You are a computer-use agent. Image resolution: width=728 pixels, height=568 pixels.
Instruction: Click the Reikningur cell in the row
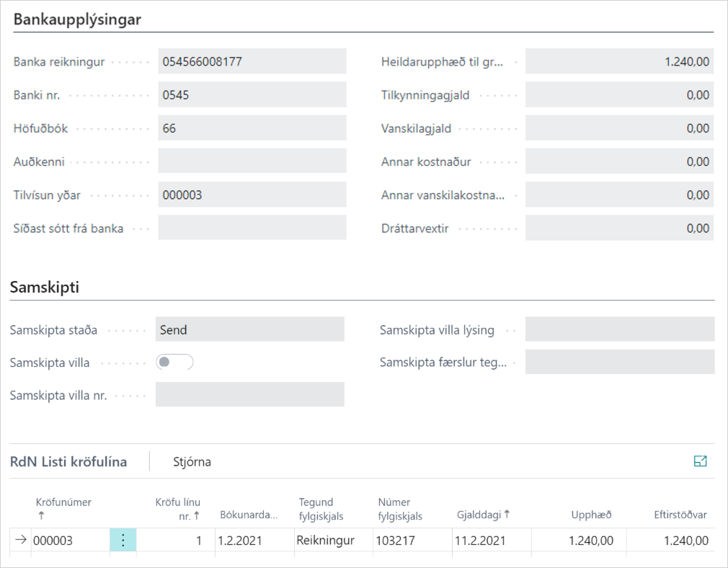[325, 541]
